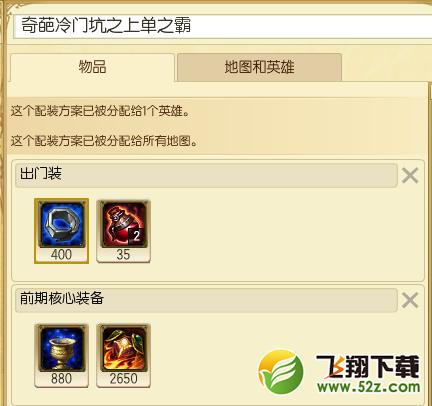Remove the 出门装 item block
This screenshot has height=406, width=432.
click(410, 175)
